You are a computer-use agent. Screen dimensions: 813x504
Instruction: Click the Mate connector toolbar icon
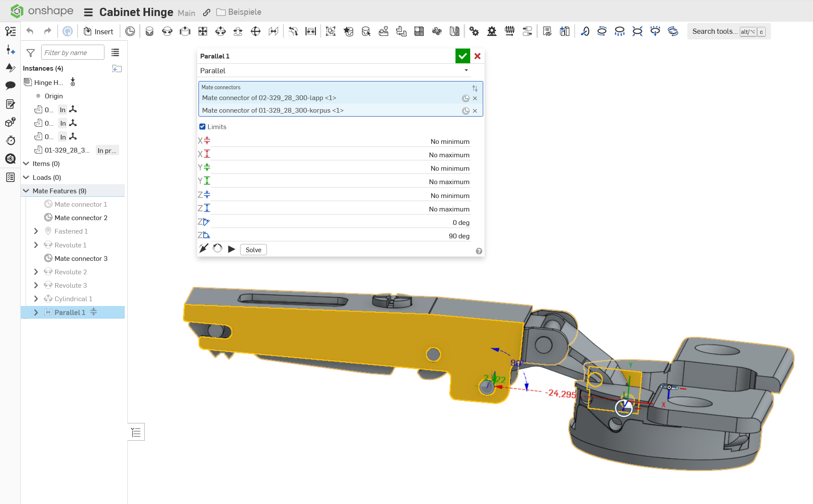coord(130,31)
